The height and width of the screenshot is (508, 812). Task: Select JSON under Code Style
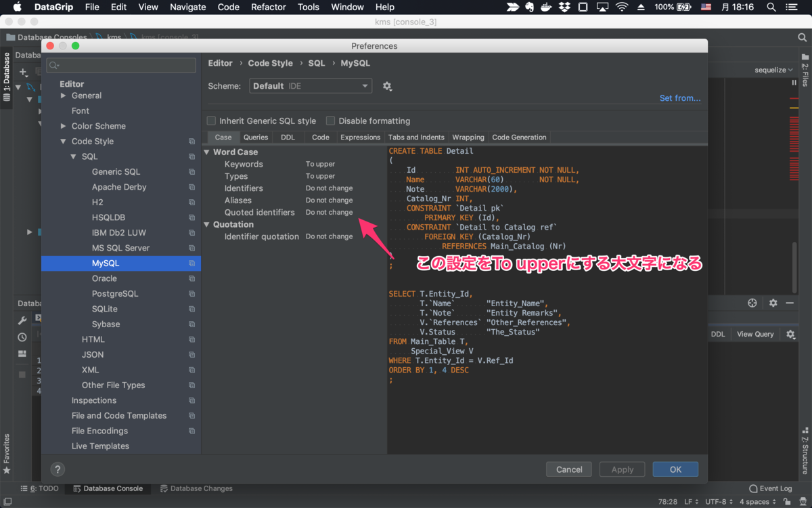coord(93,355)
